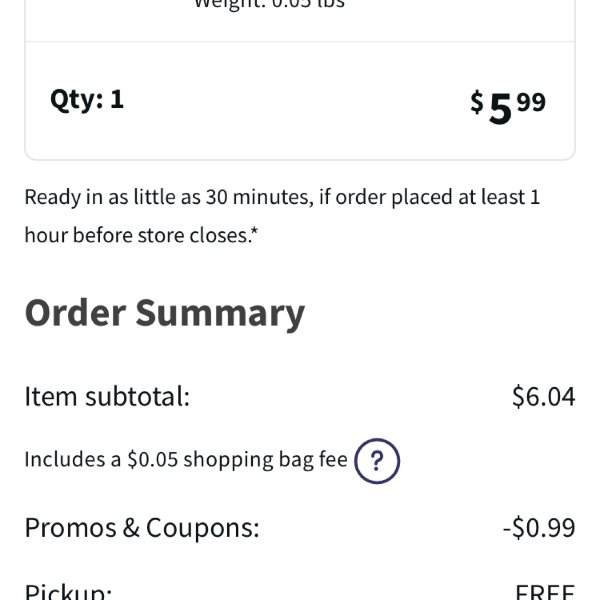
Task: Tap the asterisk after 'store closes.'
Action: [255, 230]
